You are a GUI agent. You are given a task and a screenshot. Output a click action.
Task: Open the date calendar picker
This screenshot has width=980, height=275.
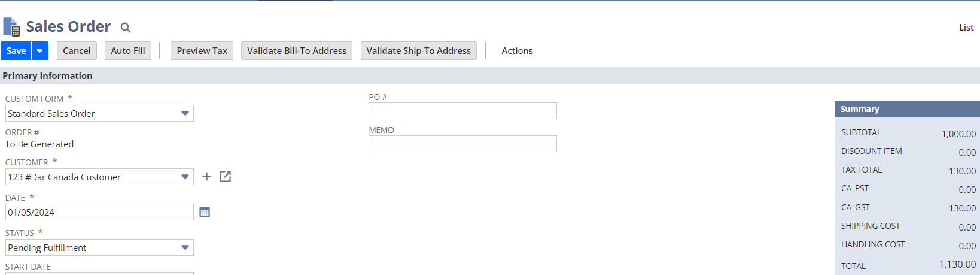click(x=205, y=212)
